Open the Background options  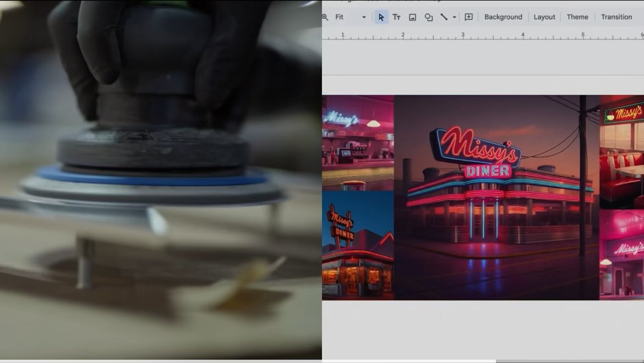pos(503,17)
